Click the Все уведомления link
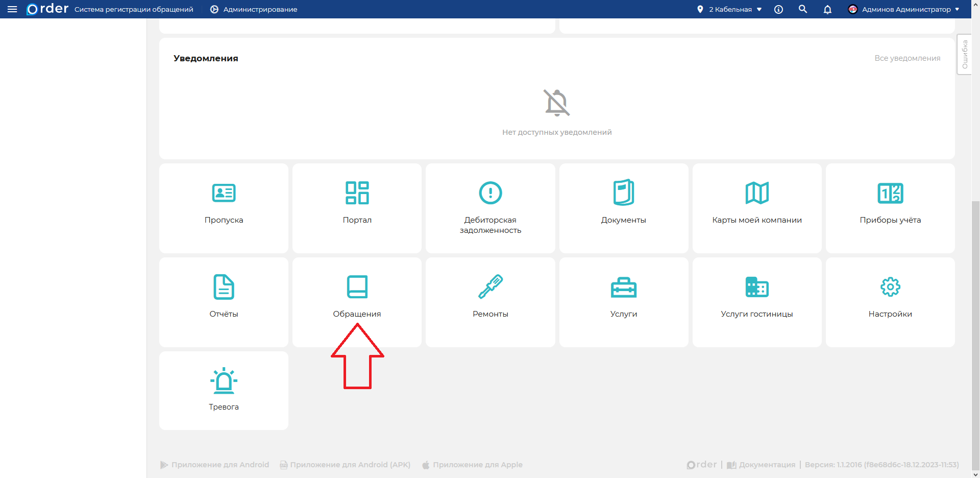The image size is (980, 478). (x=907, y=58)
